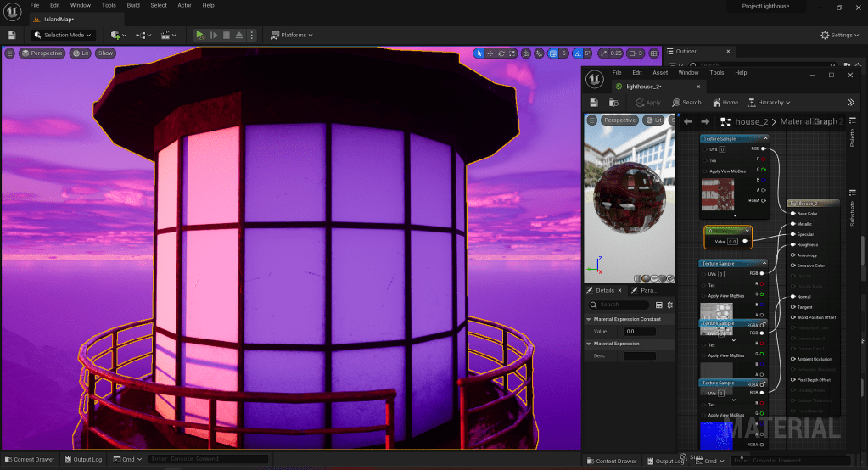
Task: Click the Home button in material editor
Action: pyautogui.click(x=724, y=103)
